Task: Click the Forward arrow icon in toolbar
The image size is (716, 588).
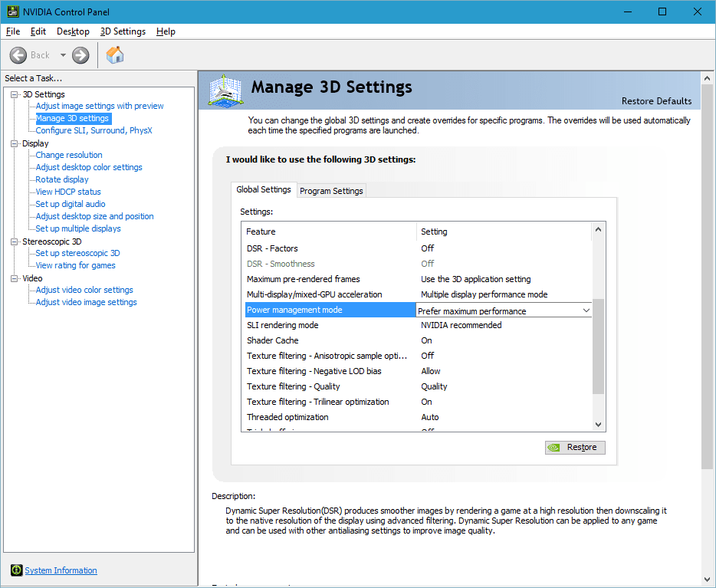Action: pos(80,55)
